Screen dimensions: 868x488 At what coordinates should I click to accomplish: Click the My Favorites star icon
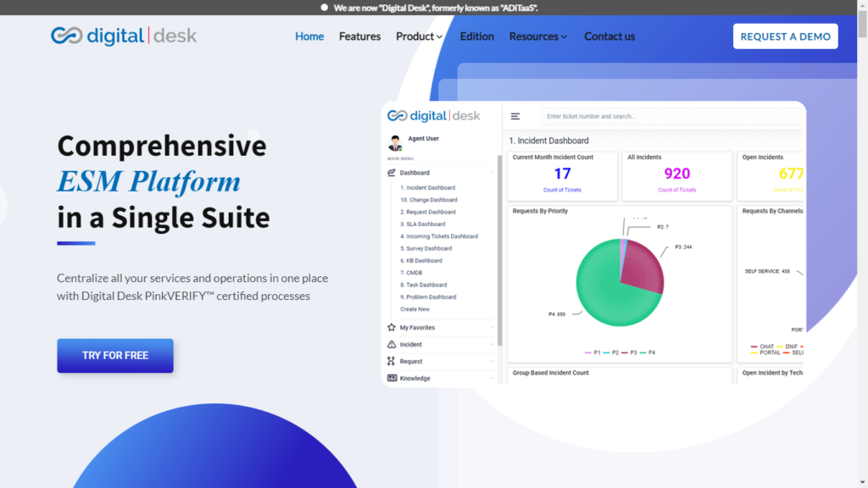(392, 327)
